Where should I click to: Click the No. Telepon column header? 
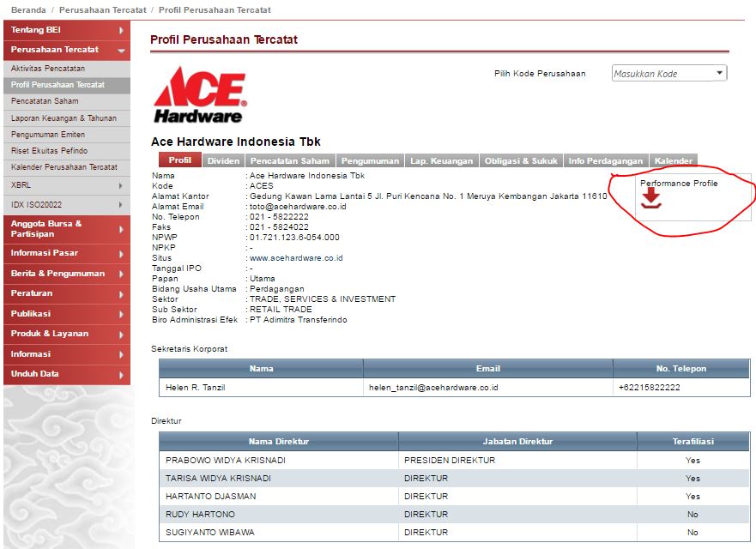[681, 368]
